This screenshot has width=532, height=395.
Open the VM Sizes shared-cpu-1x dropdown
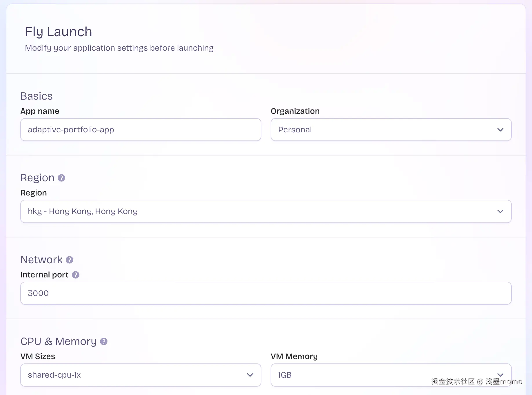(x=141, y=375)
